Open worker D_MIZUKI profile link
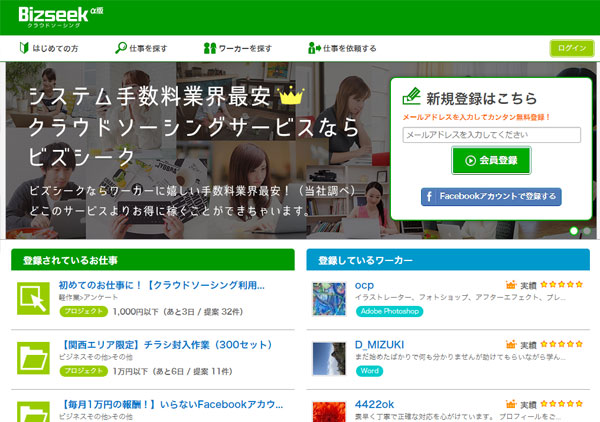 click(x=379, y=345)
